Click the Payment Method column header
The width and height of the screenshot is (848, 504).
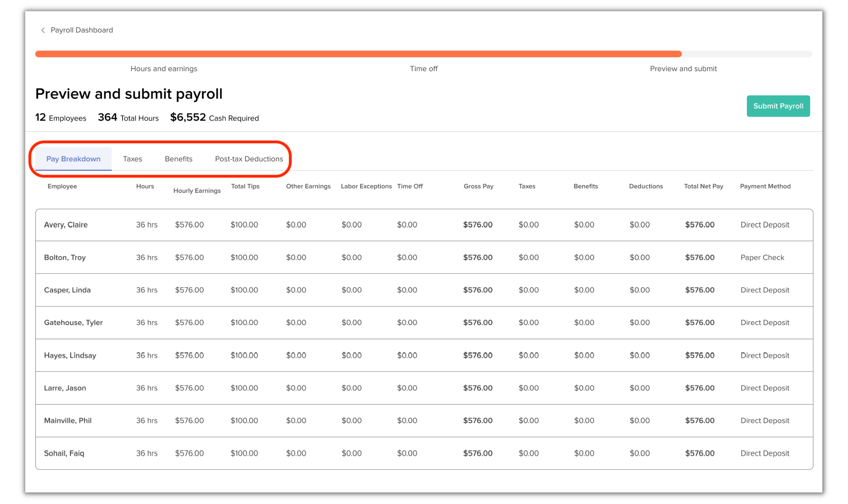(765, 186)
